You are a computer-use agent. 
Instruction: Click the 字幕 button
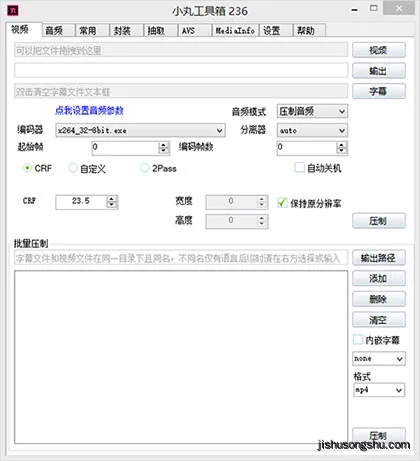(x=379, y=91)
